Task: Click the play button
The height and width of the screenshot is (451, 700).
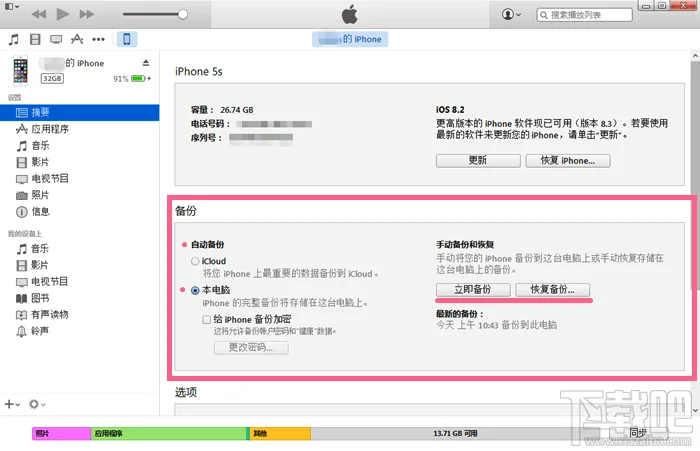Action: point(62,14)
